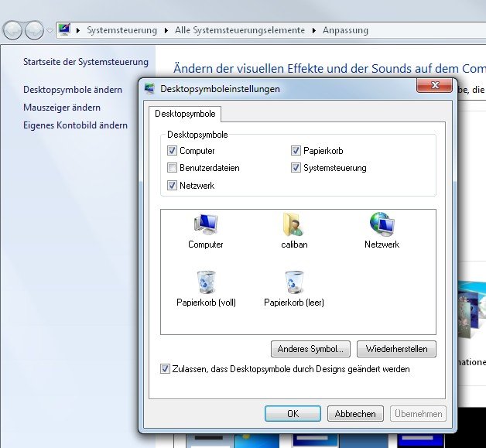
Task: Toggle allowing designs to change desktop icons
Action: [165, 369]
